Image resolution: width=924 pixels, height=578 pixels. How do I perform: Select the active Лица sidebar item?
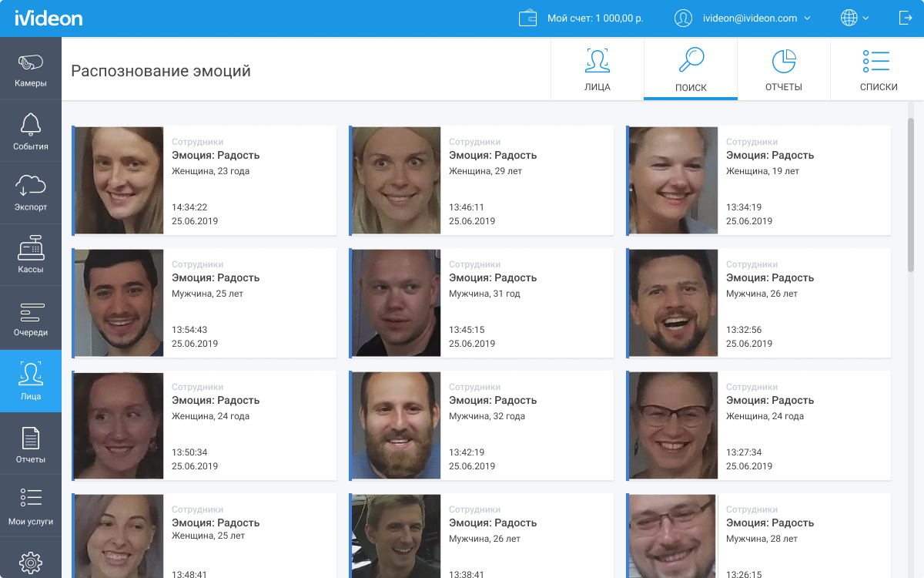31,381
